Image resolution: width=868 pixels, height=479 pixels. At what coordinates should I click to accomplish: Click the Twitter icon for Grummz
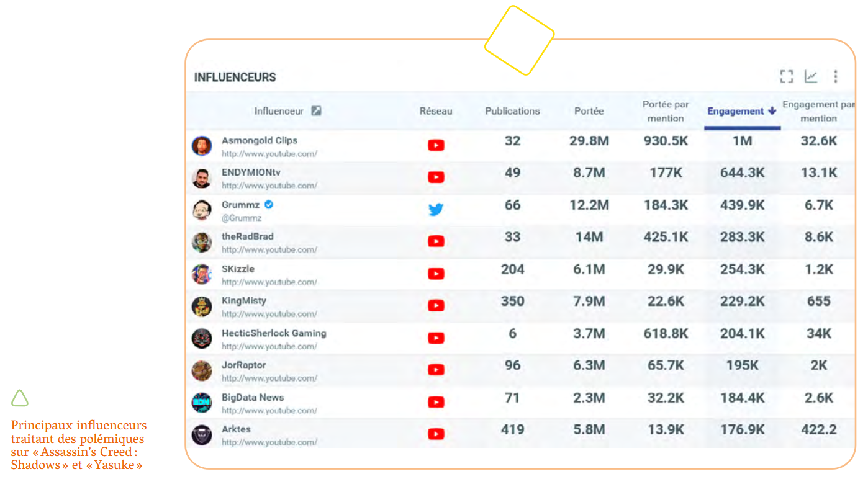point(436,210)
